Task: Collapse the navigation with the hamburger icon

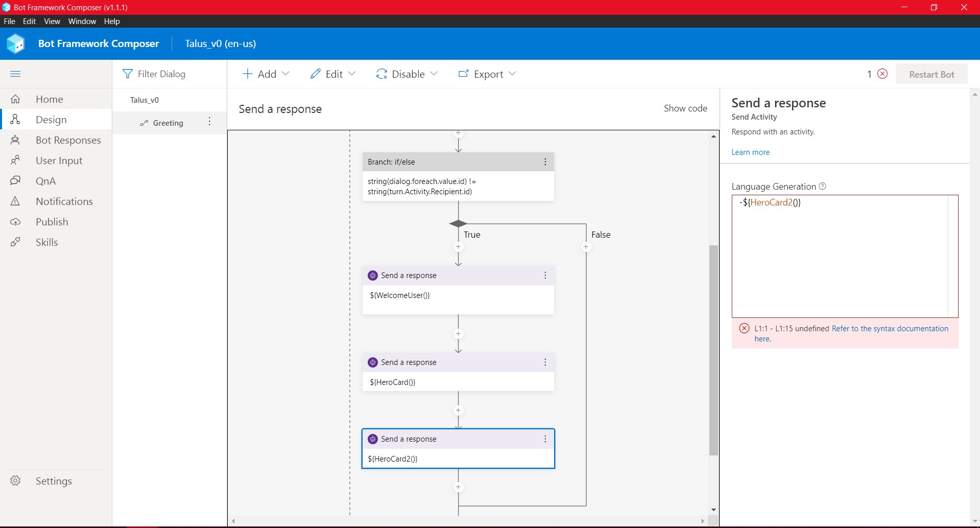Action: pos(15,74)
